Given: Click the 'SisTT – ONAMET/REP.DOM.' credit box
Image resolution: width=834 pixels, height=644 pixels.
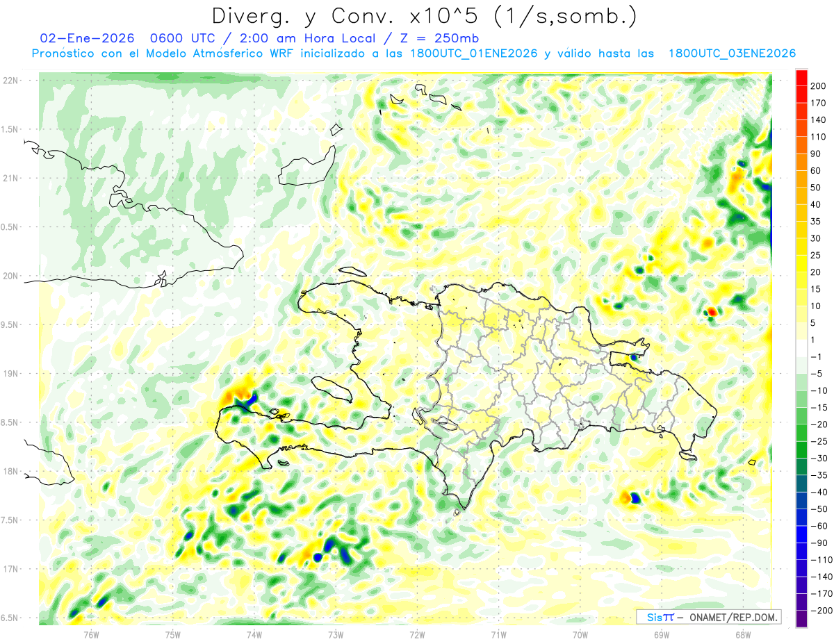Looking at the screenshot, I should click(x=708, y=617).
